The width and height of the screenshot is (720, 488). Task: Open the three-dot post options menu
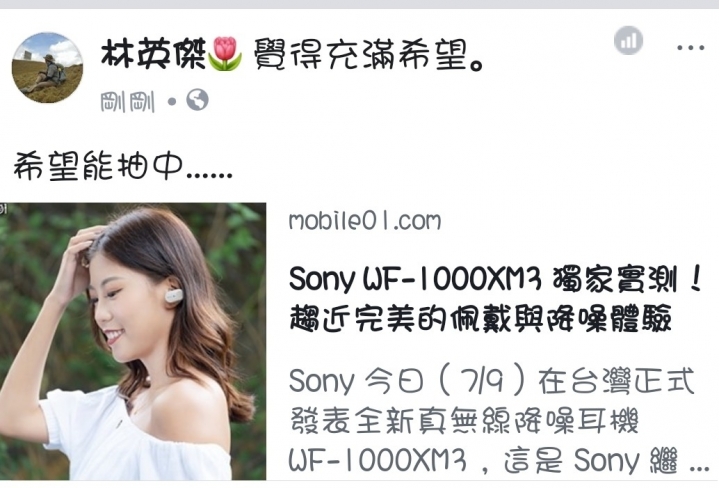point(690,47)
